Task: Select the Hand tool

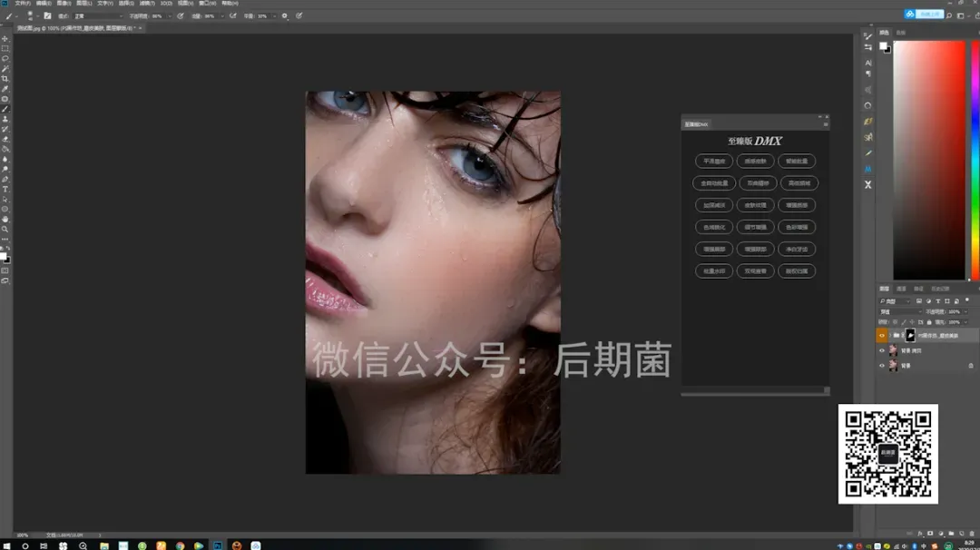Action: (5, 220)
